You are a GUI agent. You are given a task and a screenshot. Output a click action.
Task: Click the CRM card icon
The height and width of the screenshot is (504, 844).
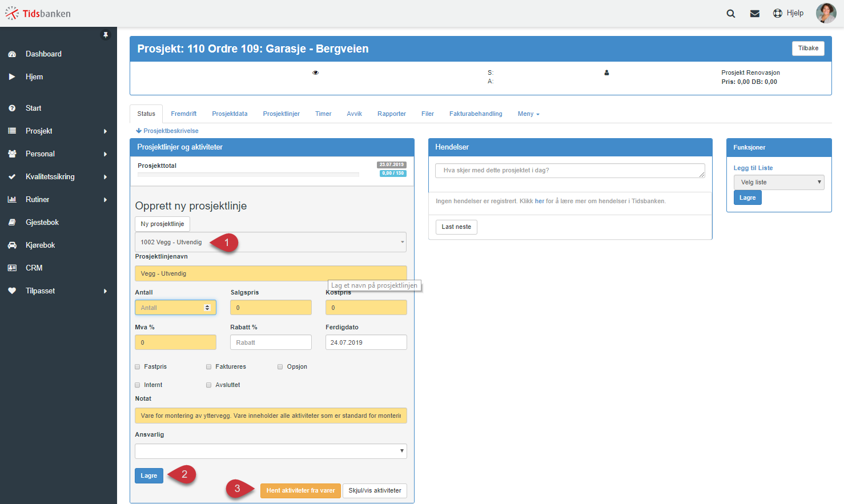[x=12, y=268]
